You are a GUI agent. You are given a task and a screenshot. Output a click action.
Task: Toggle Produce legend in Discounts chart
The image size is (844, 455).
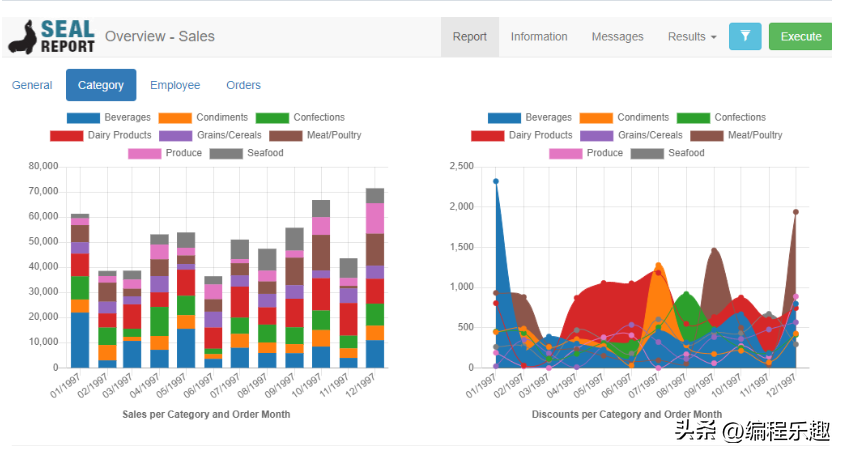(x=586, y=153)
